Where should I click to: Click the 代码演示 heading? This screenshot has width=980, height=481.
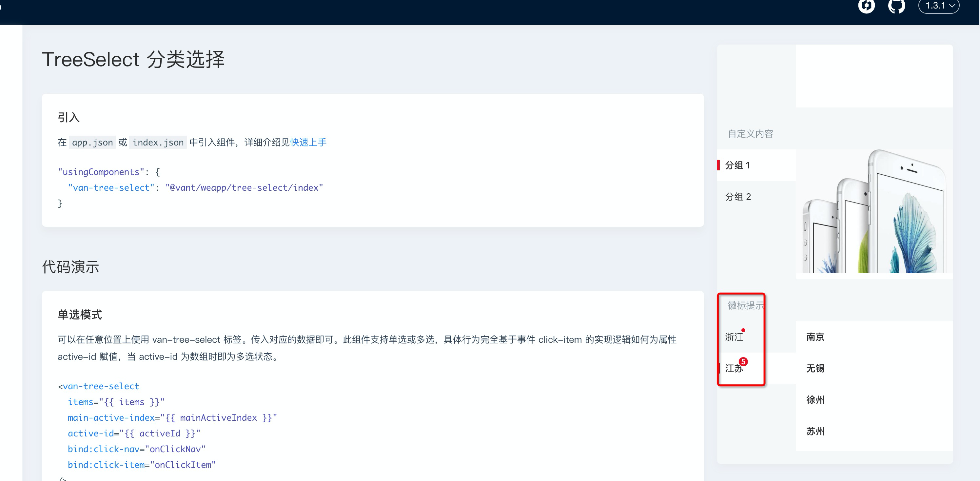(x=70, y=266)
